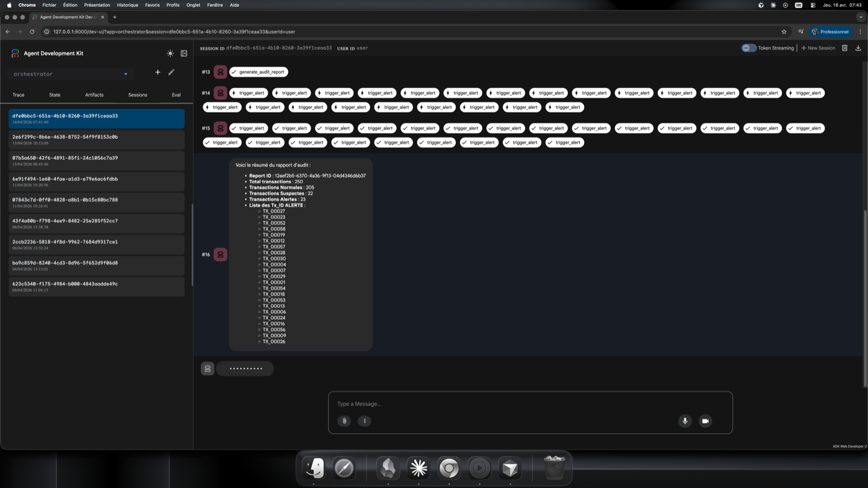Click the plus icon next to orchestrator
The height and width of the screenshot is (488, 868).
(157, 73)
